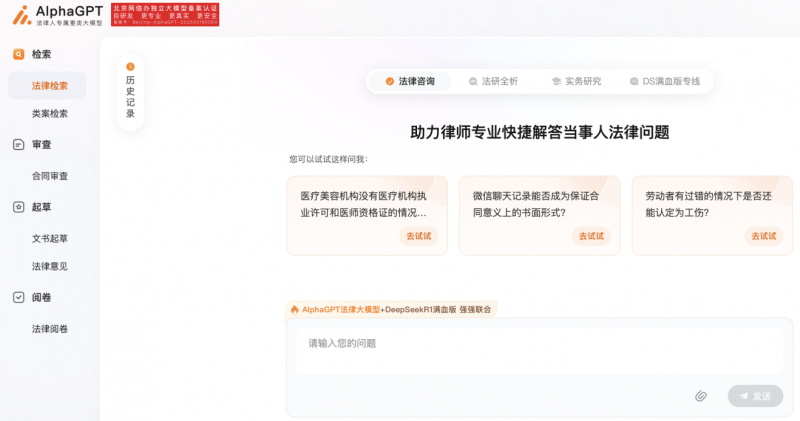800x421 pixels.
Task: Open the 法律检索 sidebar item
Action: [x=47, y=86]
